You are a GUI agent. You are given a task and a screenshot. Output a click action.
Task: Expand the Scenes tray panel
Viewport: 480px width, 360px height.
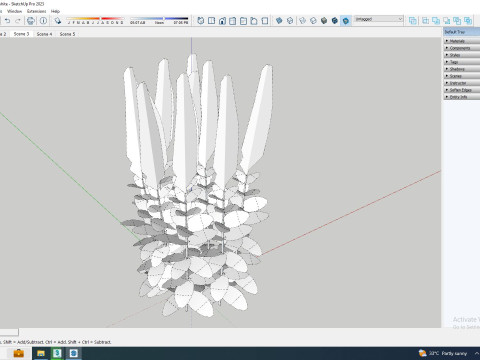click(x=462, y=76)
